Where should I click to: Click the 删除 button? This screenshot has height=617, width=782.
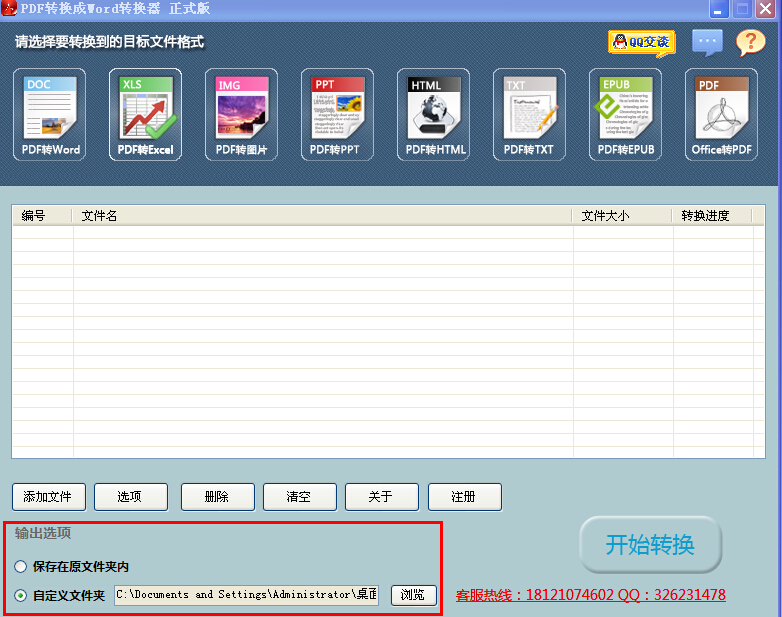coord(217,497)
